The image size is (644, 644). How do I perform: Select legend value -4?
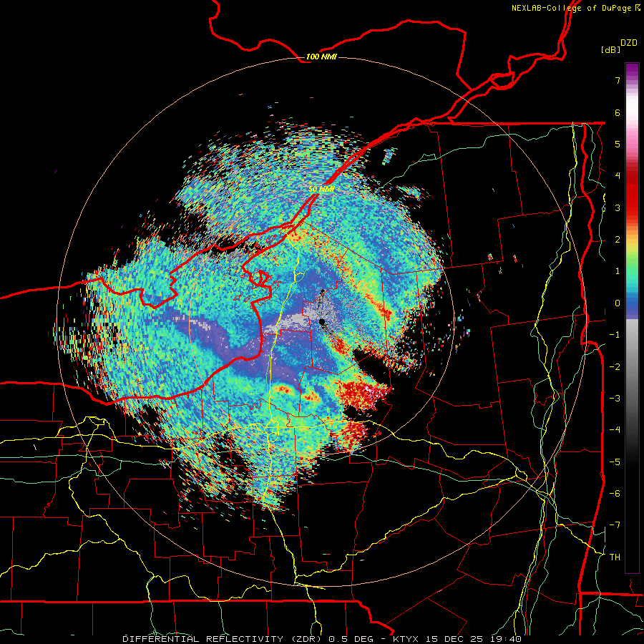615,430
